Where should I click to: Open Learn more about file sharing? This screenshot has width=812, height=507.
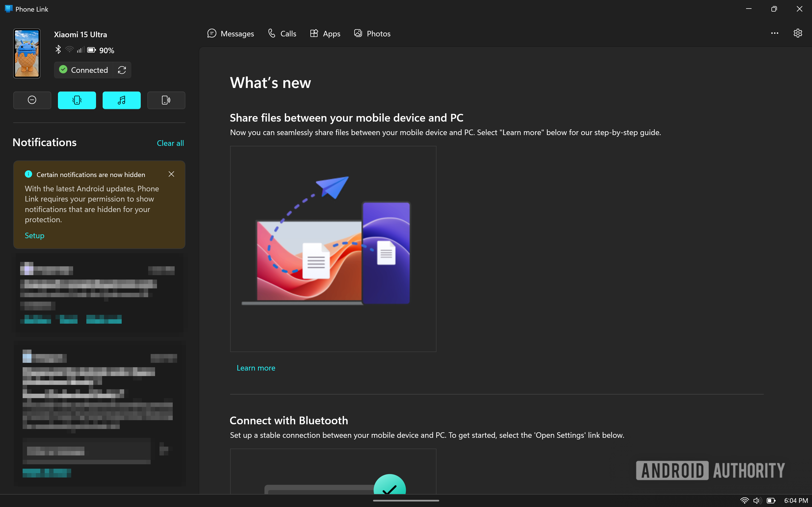256,368
